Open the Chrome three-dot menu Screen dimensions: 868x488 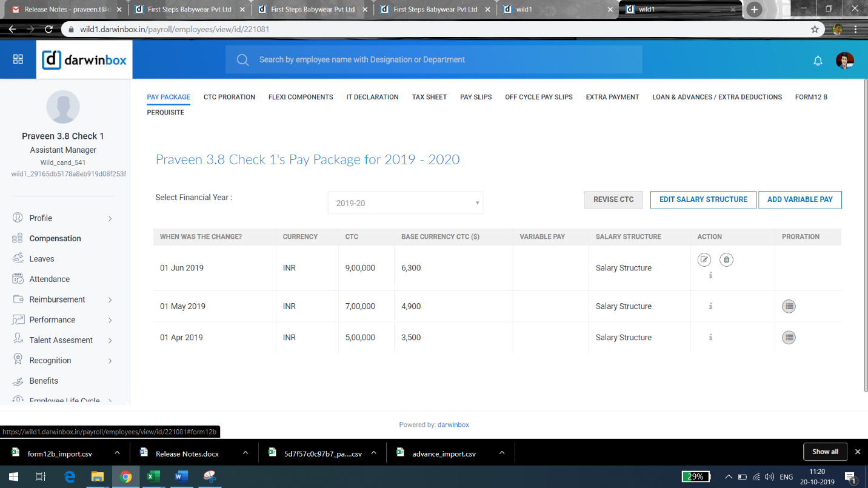click(x=855, y=29)
